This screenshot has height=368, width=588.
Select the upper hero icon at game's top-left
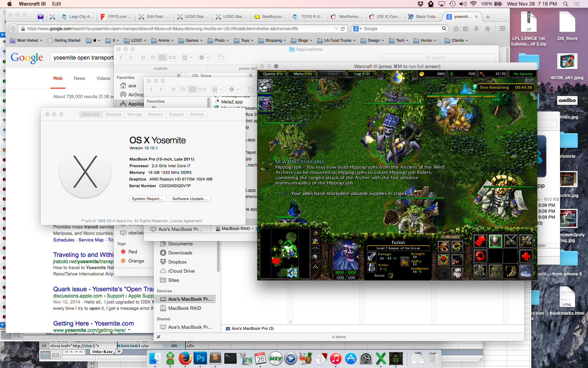(265, 86)
